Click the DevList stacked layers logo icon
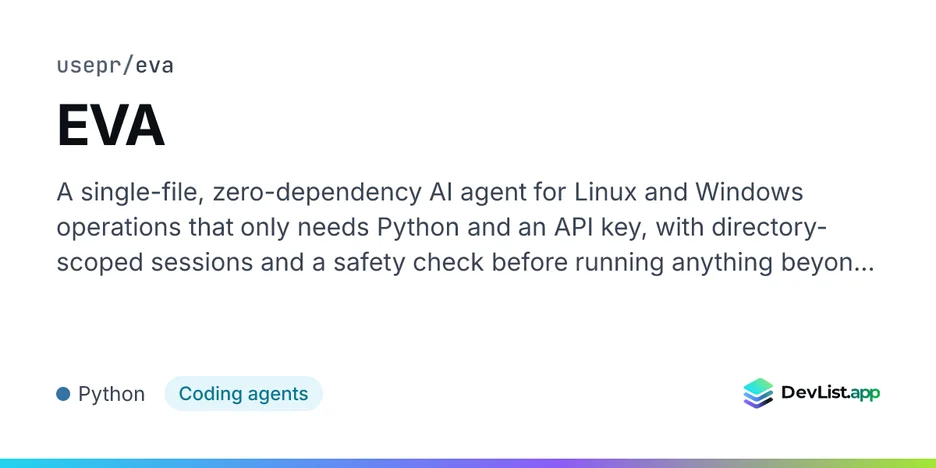This screenshot has height=468, width=936. tap(758, 393)
